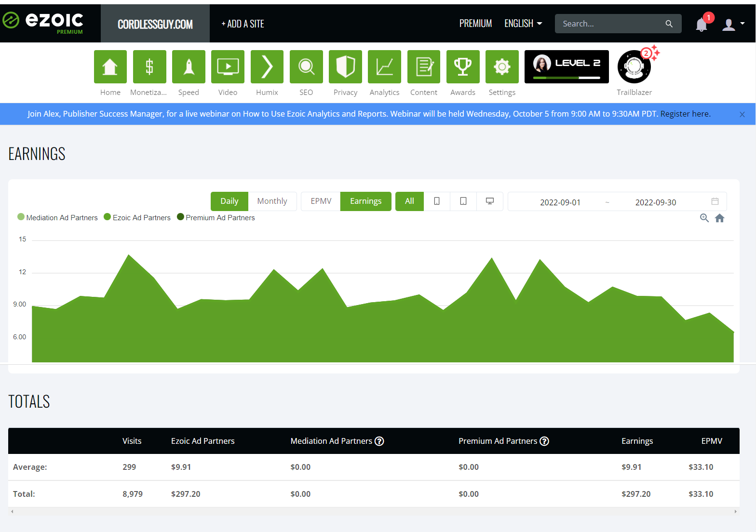Open Premium Ad Partners help tooltip
Viewport: 756px width, 532px height.
click(x=544, y=441)
